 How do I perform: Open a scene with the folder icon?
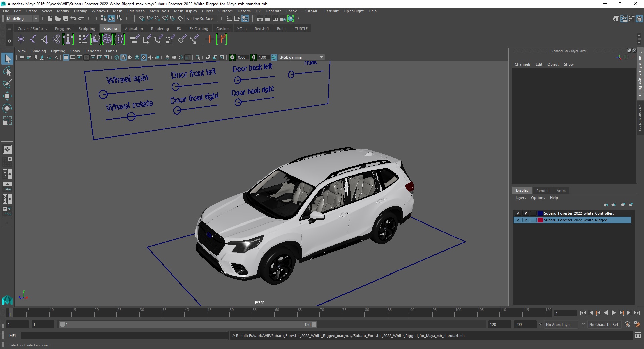58,19
